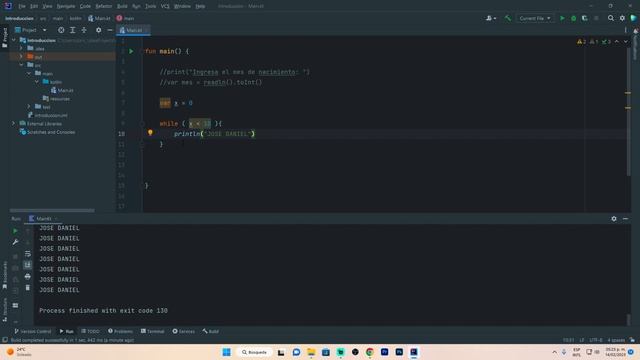Open the Project view selector dropdown
Screen dimensions: 640x360
click(31, 30)
